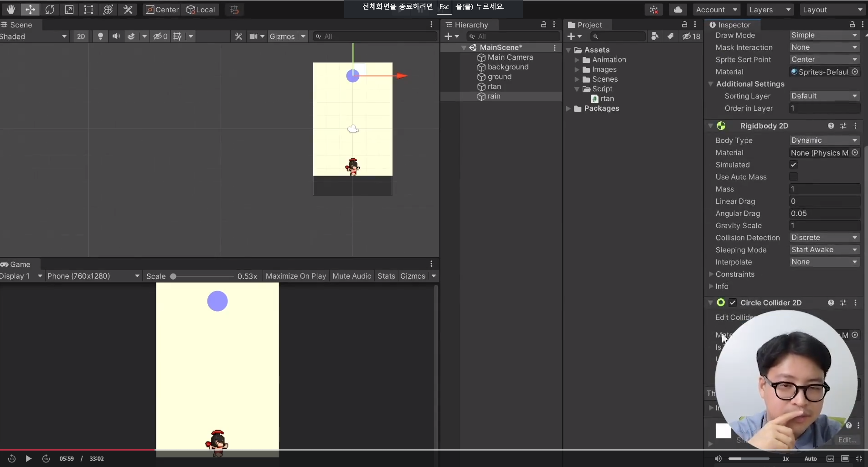Open the Collab services icon

click(654, 10)
